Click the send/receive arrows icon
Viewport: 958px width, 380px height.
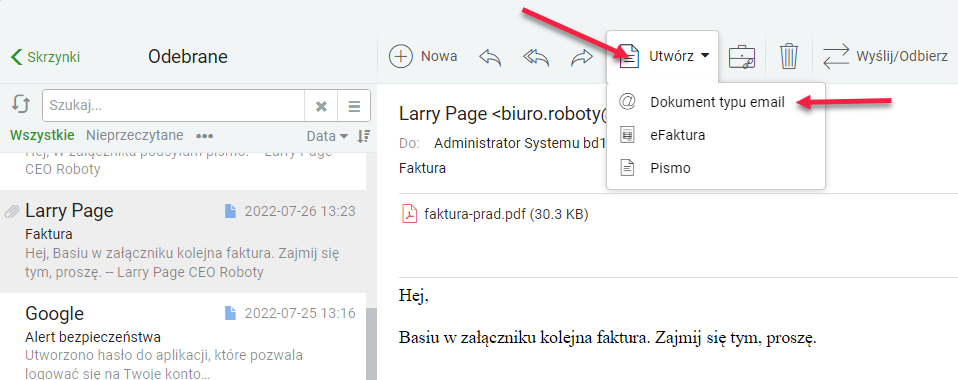click(836, 56)
